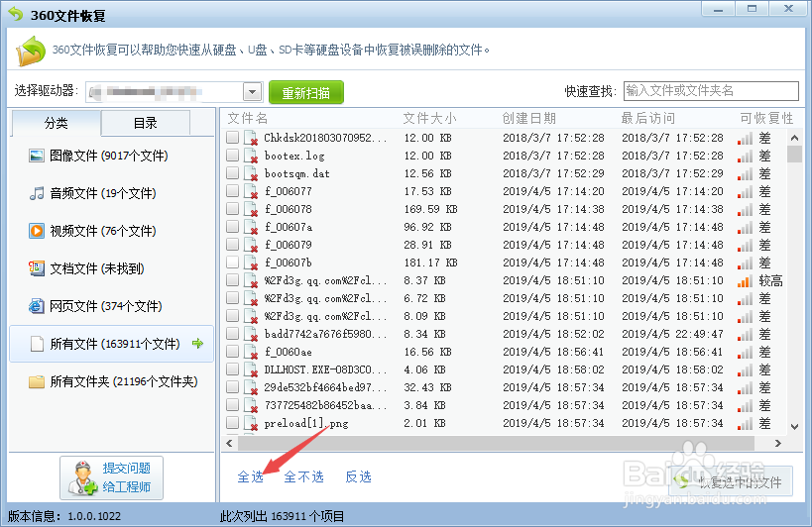The height and width of the screenshot is (527, 812).
Task: Check the box for f_00607b
Action: click(x=233, y=262)
